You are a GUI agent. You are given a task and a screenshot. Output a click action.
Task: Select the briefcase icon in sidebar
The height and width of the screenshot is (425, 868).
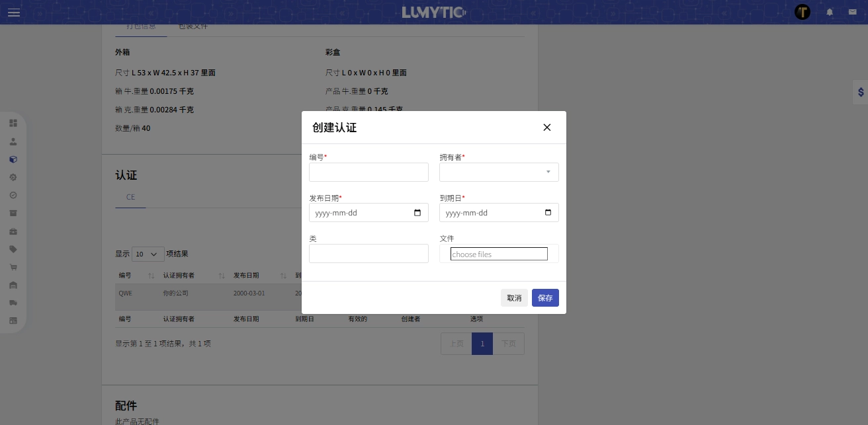[x=13, y=231]
